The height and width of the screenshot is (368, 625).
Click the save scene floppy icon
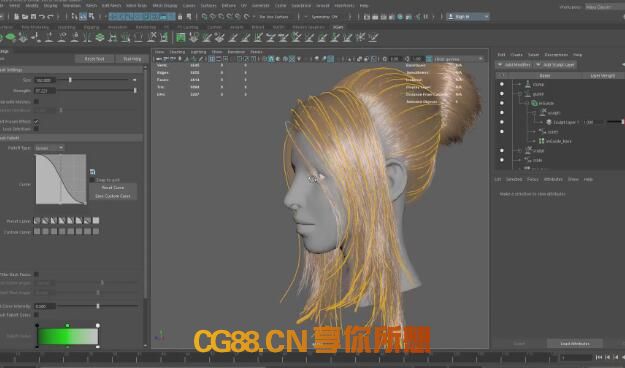pyautogui.click(x=33, y=17)
